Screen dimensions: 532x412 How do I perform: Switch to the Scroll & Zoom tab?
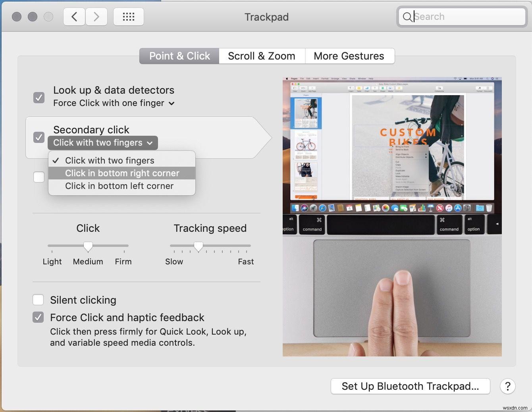(x=261, y=56)
